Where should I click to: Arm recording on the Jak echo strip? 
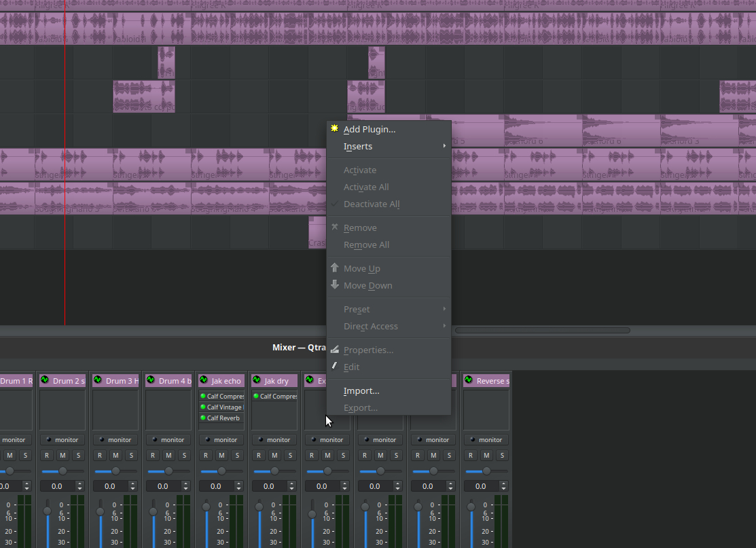pyautogui.click(x=206, y=456)
